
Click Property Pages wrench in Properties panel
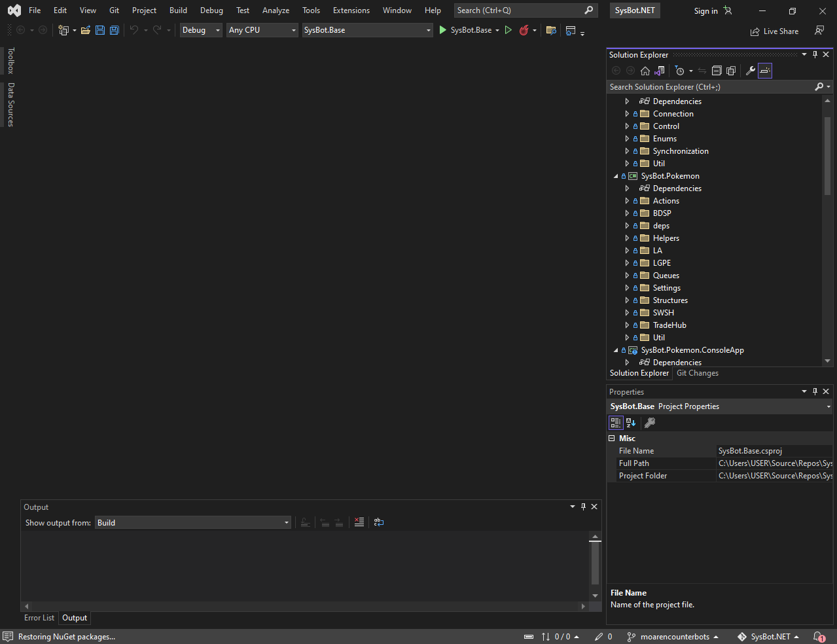(x=650, y=423)
